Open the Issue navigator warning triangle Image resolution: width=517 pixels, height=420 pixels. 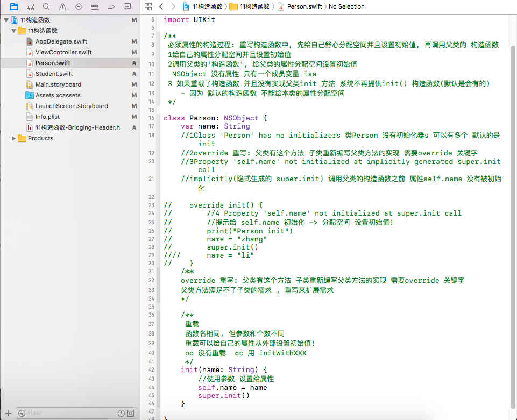tap(62, 6)
